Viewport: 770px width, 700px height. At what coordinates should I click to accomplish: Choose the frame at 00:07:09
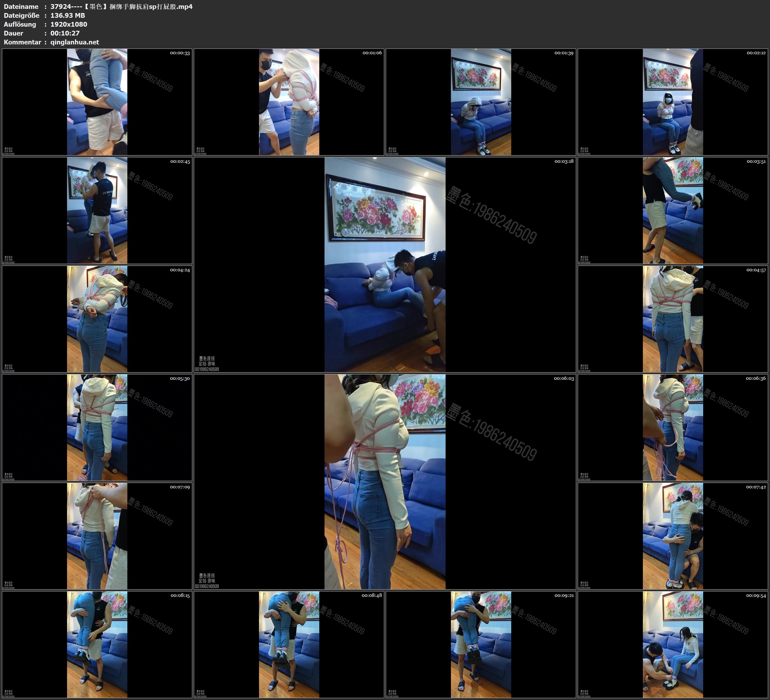[x=97, y=536]
